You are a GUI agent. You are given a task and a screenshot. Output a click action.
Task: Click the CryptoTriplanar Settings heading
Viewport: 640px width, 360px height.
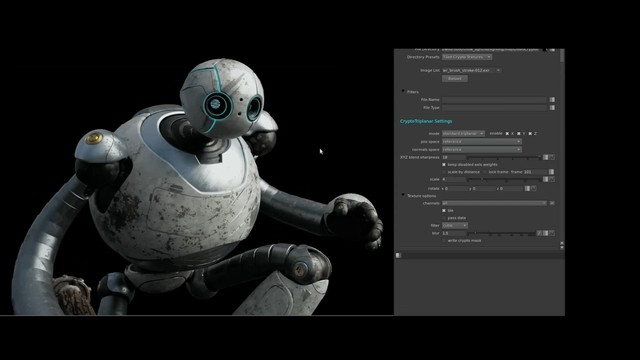click(426, 121)
